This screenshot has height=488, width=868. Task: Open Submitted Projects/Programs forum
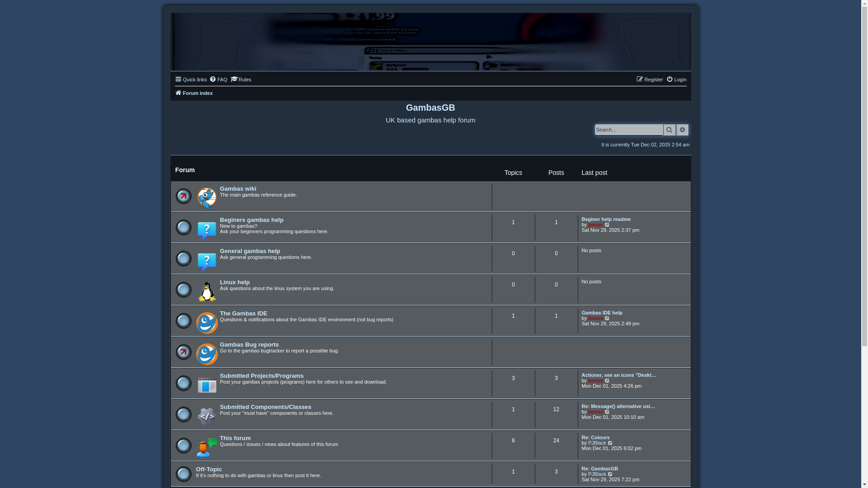(x=261, y=376)
